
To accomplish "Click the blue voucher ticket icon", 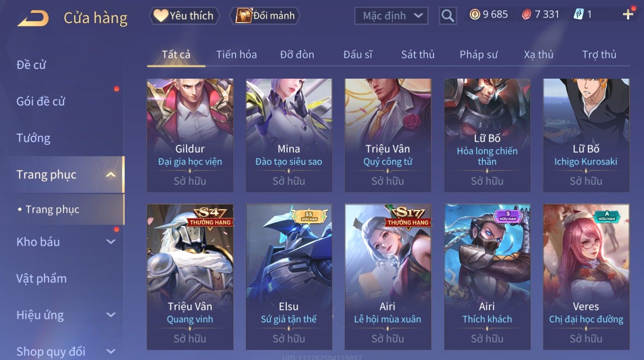I will 579,15.
